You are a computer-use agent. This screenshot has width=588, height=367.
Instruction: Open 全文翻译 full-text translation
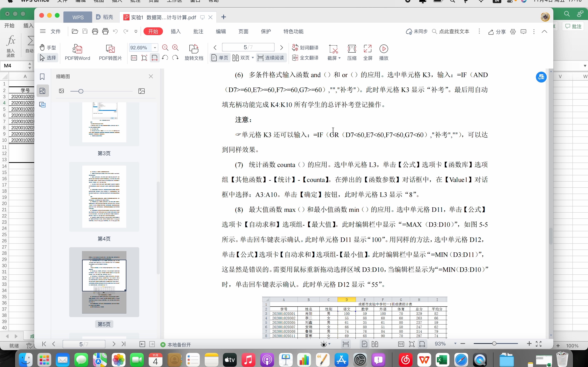305,58
